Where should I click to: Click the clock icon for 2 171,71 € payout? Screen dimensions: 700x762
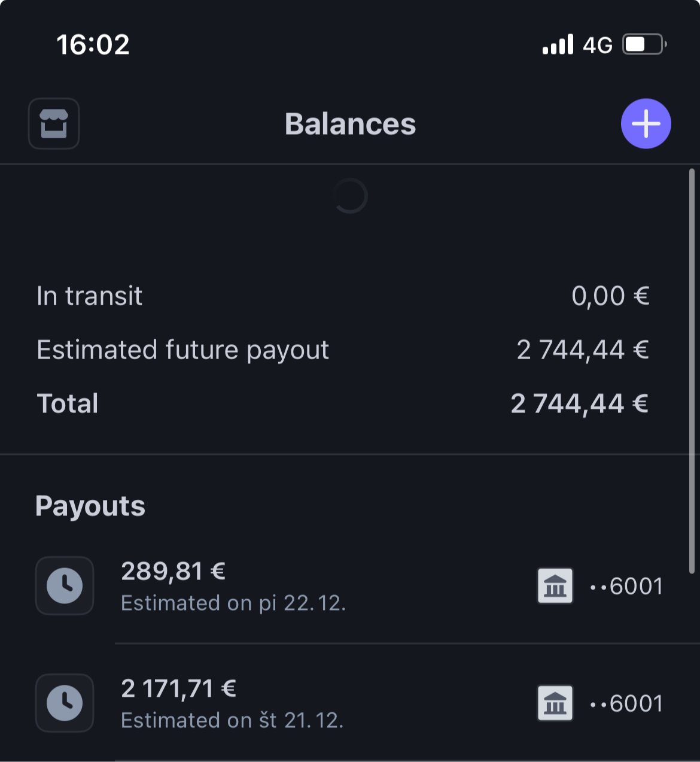[65, 703]
